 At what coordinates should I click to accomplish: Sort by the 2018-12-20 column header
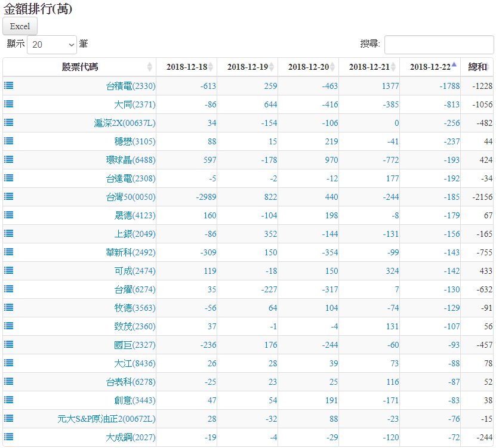click(308, 67)
